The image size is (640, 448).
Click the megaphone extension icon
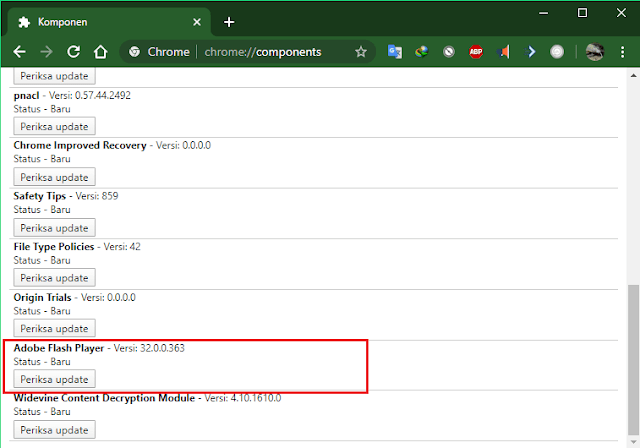(503, 52)
